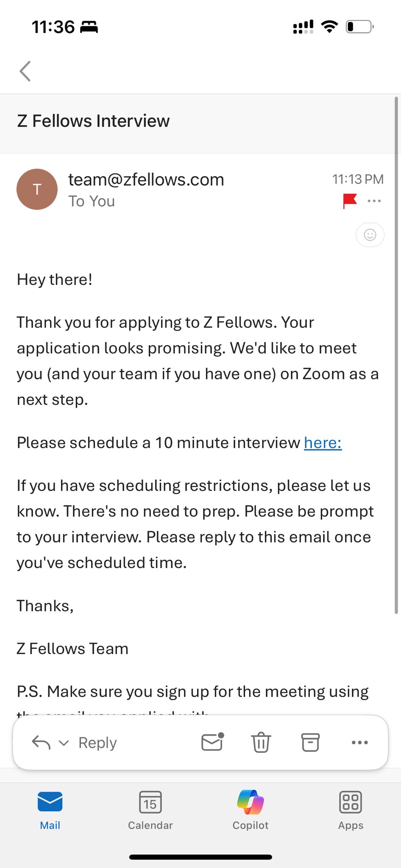Open the Apps tab

click(x=351, y=810)
